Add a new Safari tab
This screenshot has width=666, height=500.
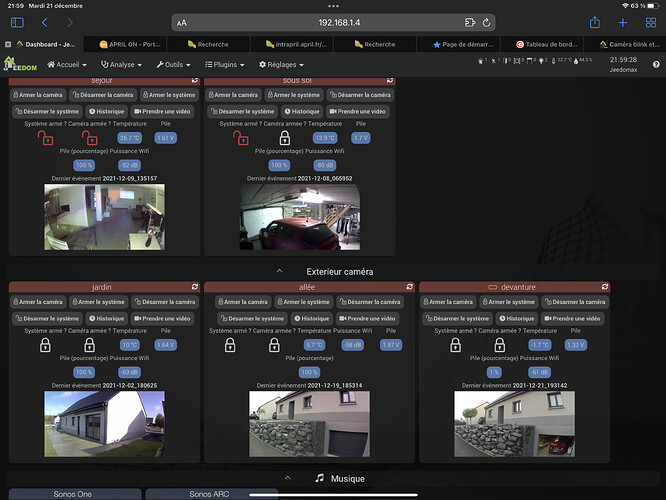(x=623, y=23)
